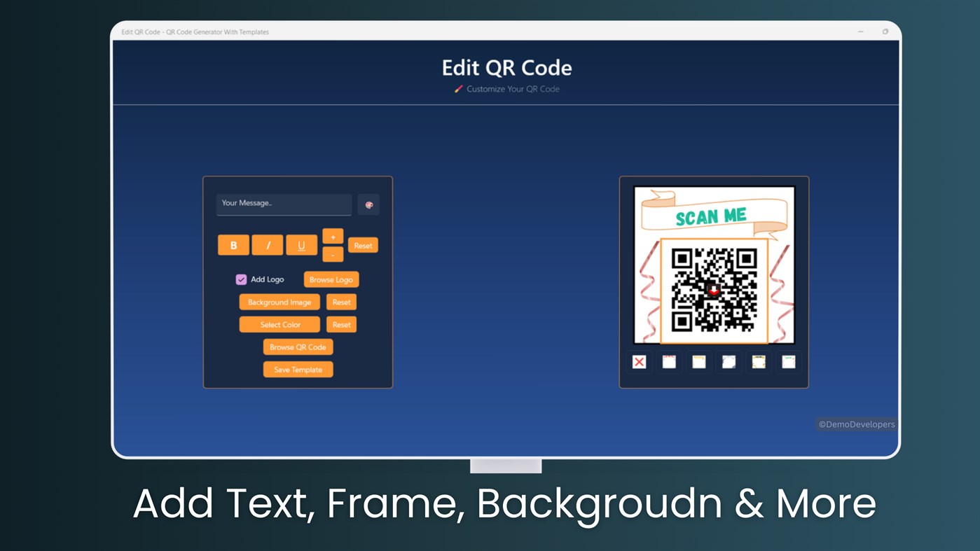The height and width of the screenshot is (551, 980).
Task: Save the current design with Save Template
Action: point(298,369)
